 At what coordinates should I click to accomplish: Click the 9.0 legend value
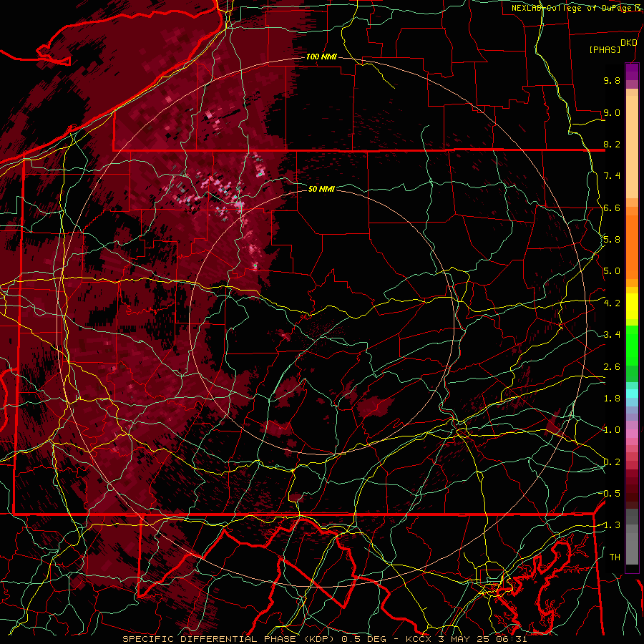tap(612, 112)
